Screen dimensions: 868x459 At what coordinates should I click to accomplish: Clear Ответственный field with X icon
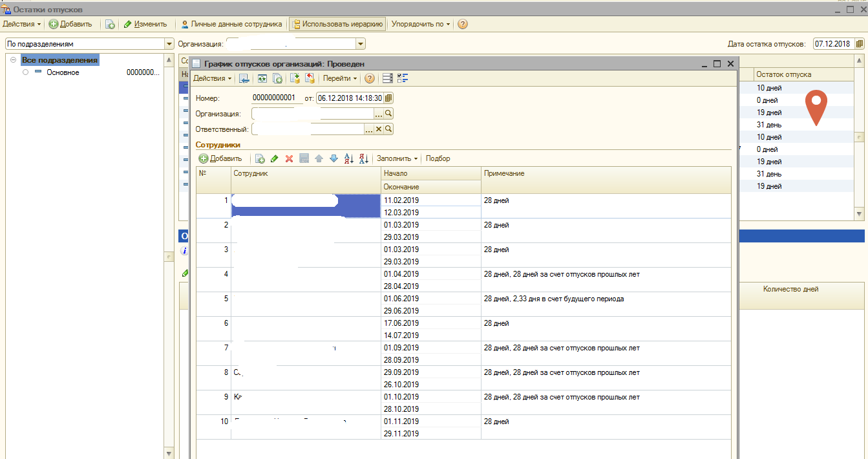pos(379,129)
